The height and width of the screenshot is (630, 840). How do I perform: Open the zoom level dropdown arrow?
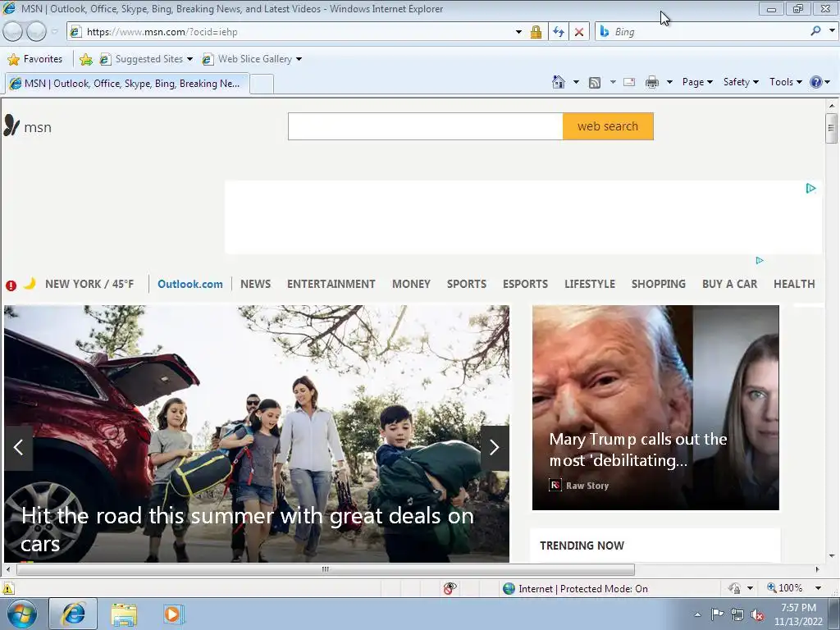[x=818, y=588]
